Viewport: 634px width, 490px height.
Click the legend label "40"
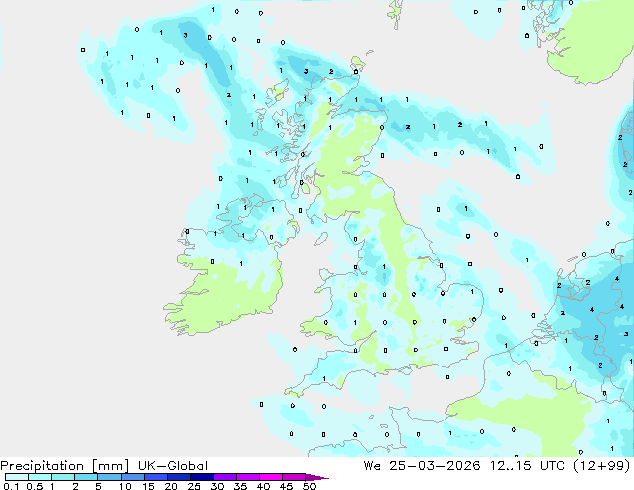pos(263,486)
